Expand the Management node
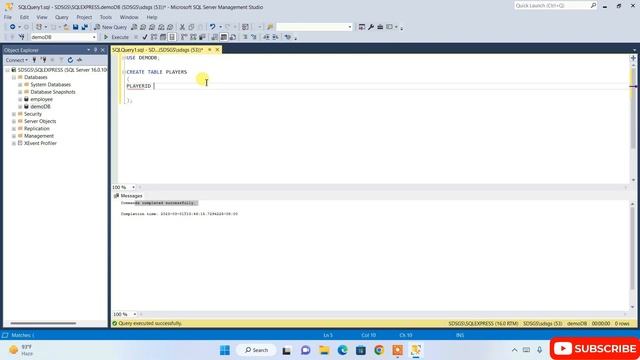The height and width of the screenshot is (360, 640). [x=14, y=136]
